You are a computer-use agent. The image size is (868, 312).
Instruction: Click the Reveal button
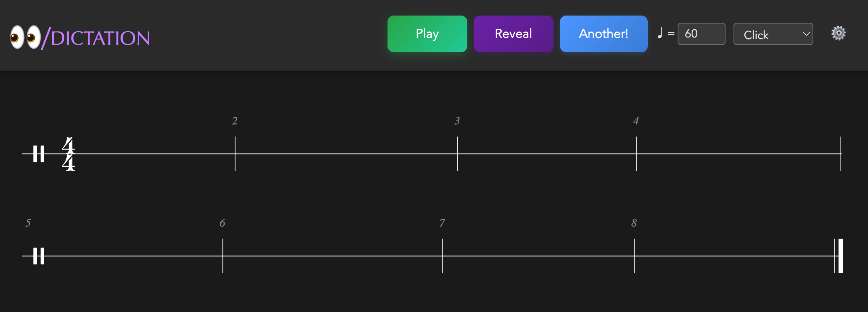pyautogui.click(x=513, y=34)
